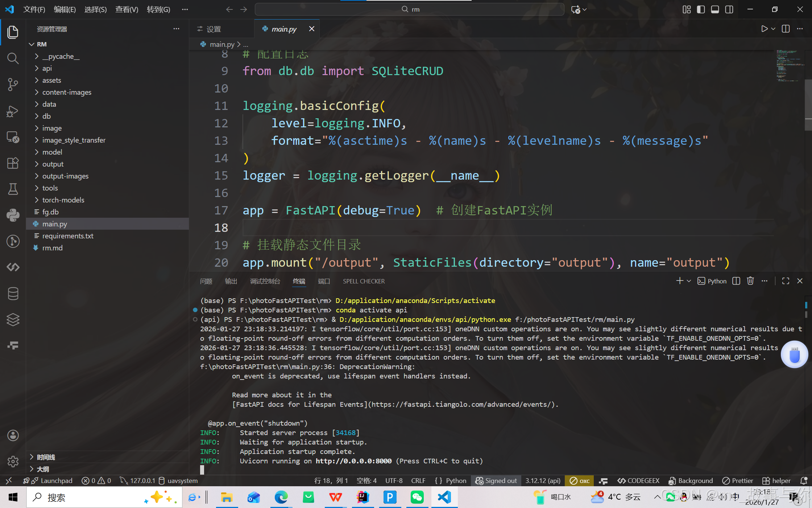
Task: Switch to the 设置 editor tab
Action: pos(213,29)
